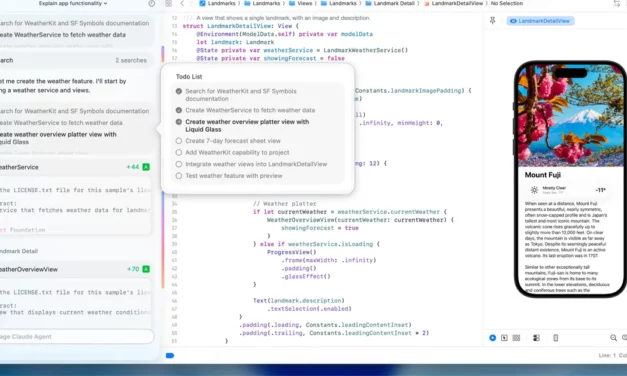This screenshot has height=376, width=627.
Task: Click completed checkmark for Create WeatherService todo
Action: tap(179, 110)
